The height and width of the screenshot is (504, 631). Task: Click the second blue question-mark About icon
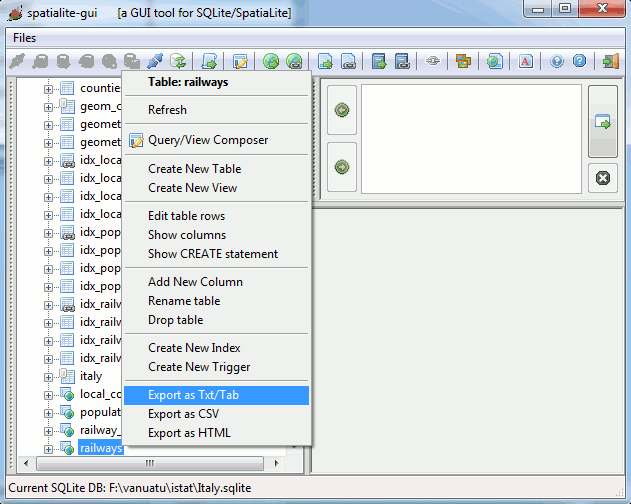(579, 61)
